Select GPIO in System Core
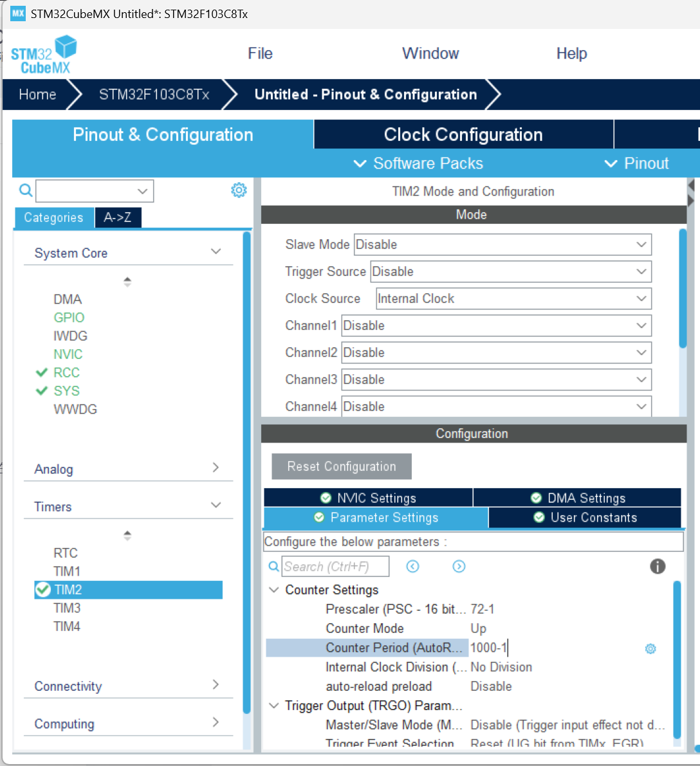The image size is (700, 766). [x=69, y=318]
